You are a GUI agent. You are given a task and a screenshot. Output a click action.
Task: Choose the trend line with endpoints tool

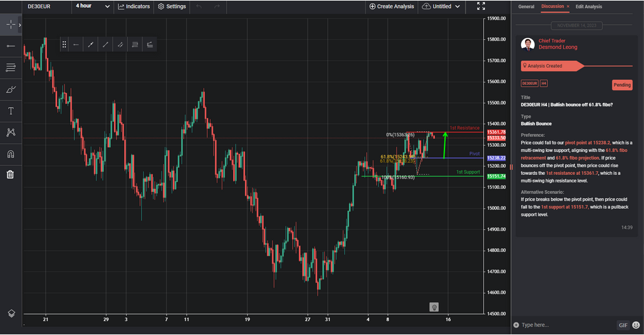(91, 45)
